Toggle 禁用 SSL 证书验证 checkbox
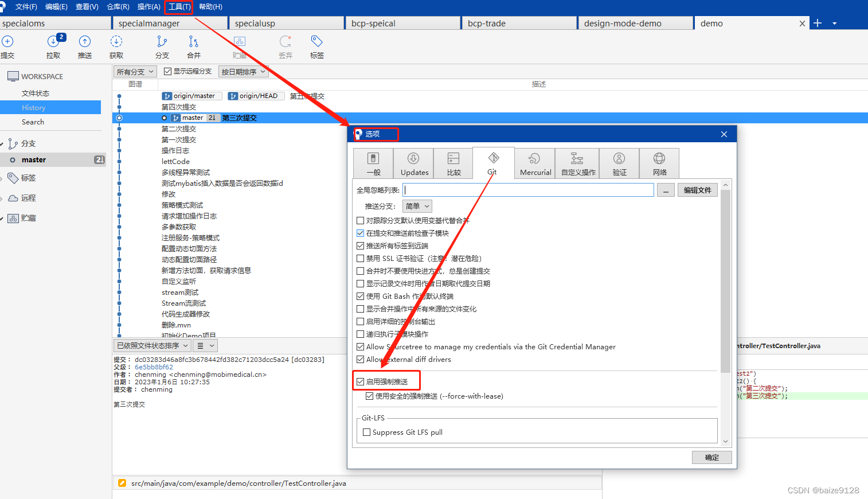The image size is (868, 499). click(x=361, y=258)
